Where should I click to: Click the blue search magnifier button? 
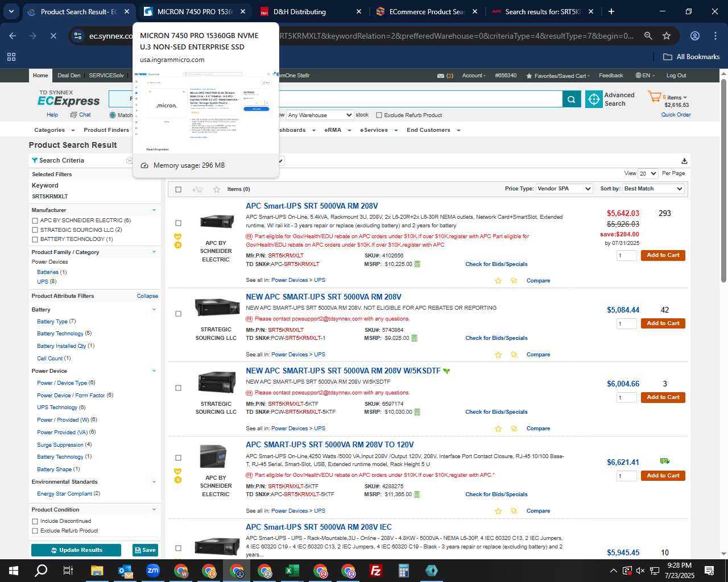point(572,99)
